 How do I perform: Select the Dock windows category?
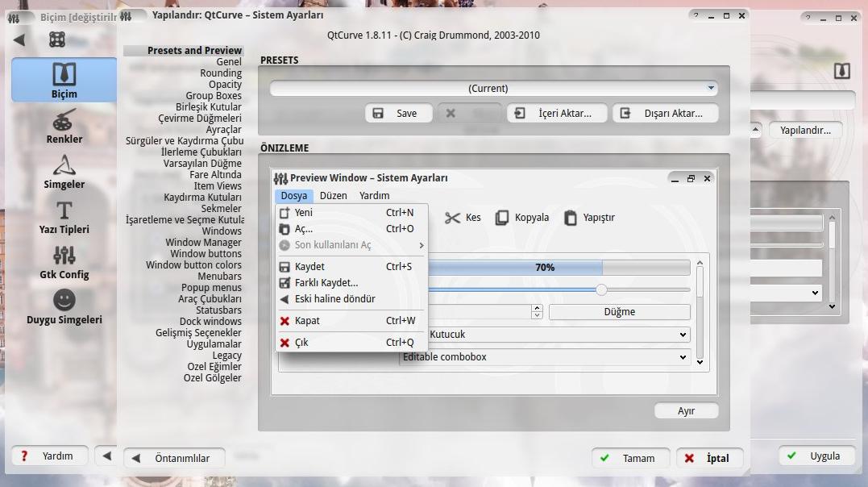coord(210,322)
